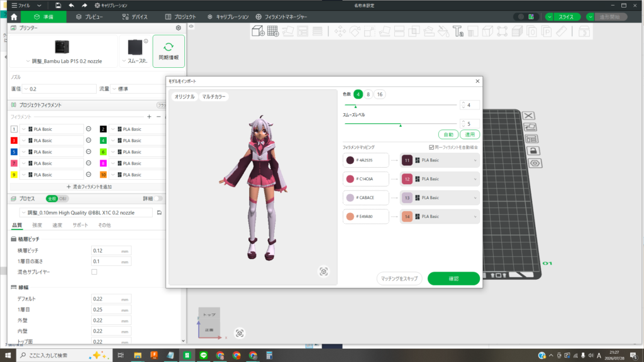Select color count 16 option
Image resolution: width=644 pixels, height=362 pixels.
click(380, 94)
